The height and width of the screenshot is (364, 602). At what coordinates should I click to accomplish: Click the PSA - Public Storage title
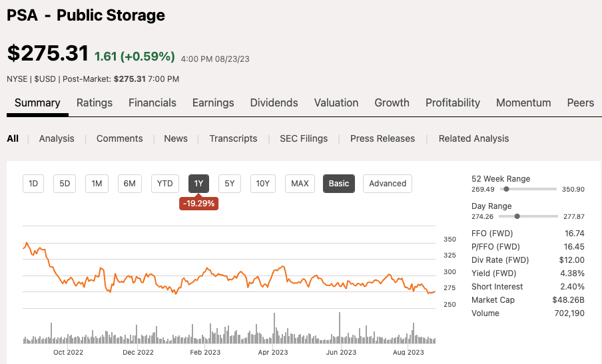coord(86,15)
